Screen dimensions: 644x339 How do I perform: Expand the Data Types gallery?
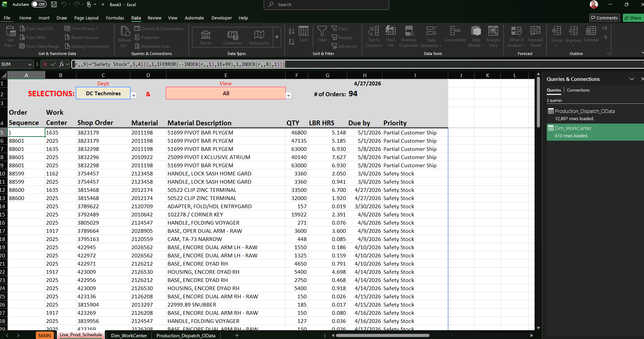click(277, 37)
